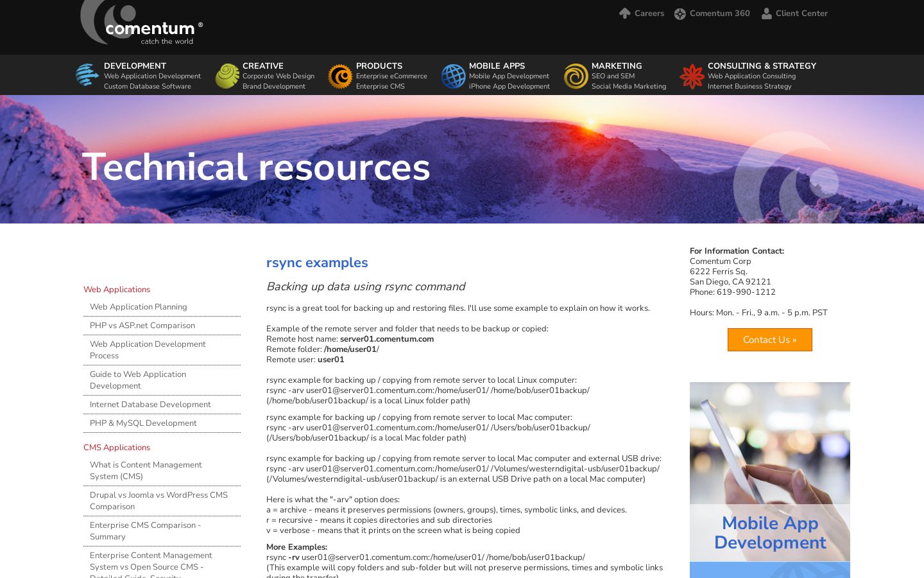Open the Careers link
Viewport: 924px width, 578px height.
pos(649,13)
